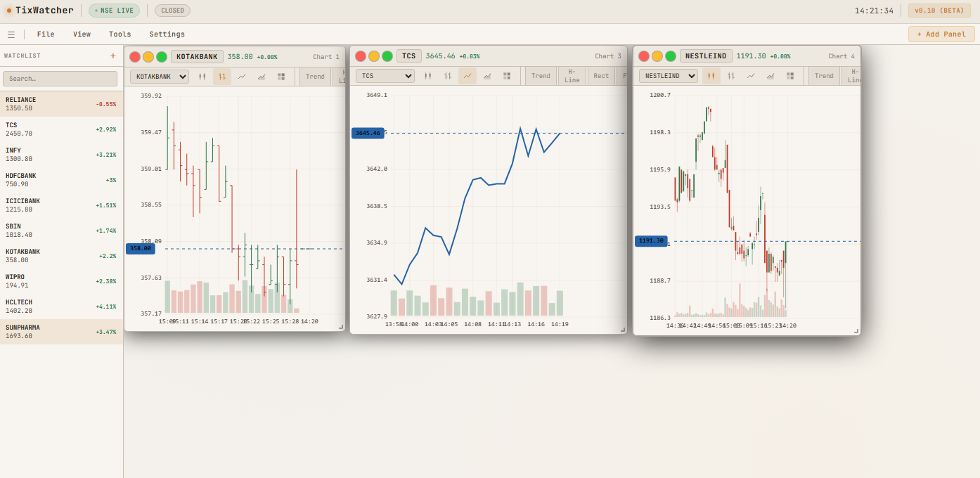
Task: Select the candlestick chart icon on KOTAKBANK chart
Action: [221, 75]
